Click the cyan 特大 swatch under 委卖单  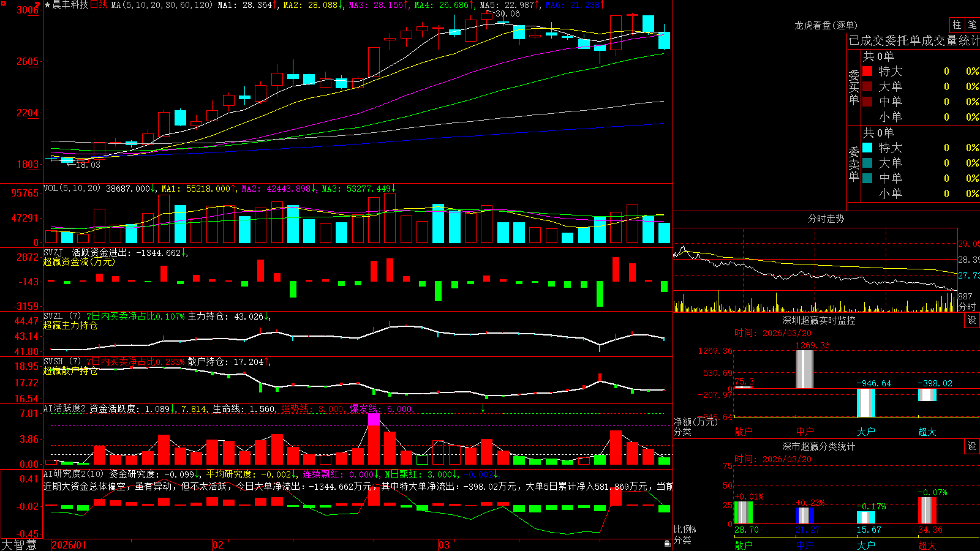867,148
